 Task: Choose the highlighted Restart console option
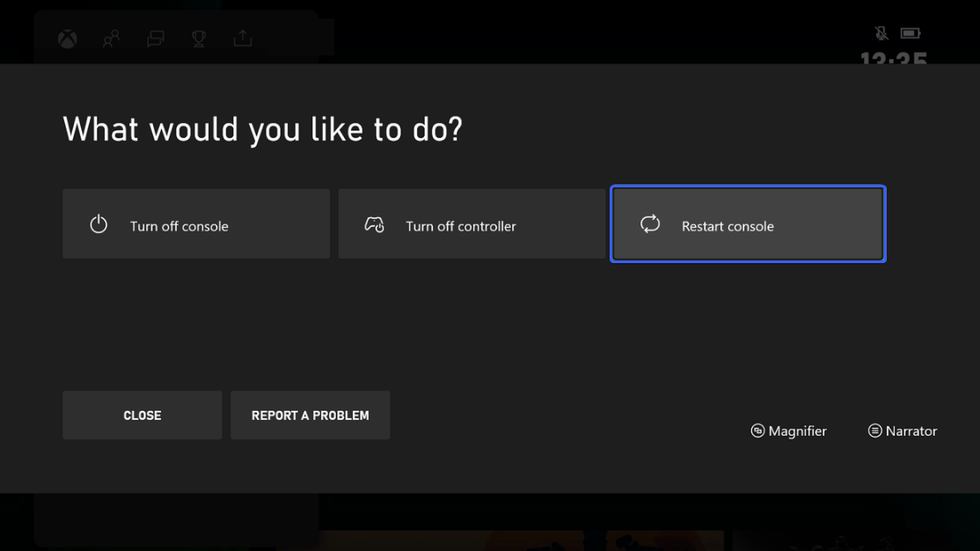[748, 224]
